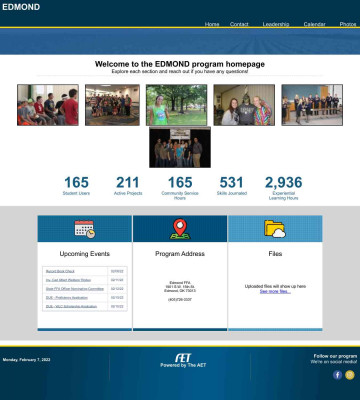The width and height of the screenshot is (360, 400).
Task: Open the Photos menu item
Action: point(348,24)
